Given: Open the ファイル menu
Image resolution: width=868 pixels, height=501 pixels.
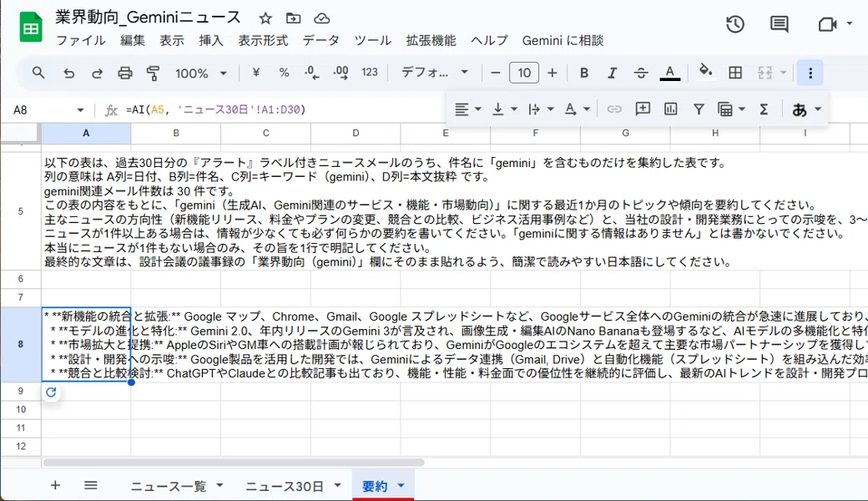Looking at the screenshot, I should click(x=81, y=40).
